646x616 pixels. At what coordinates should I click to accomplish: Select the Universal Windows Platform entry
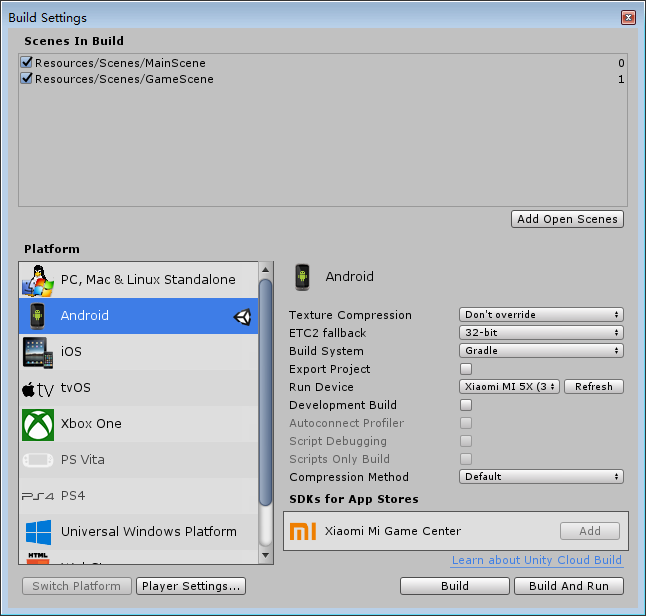coord(139,532)
